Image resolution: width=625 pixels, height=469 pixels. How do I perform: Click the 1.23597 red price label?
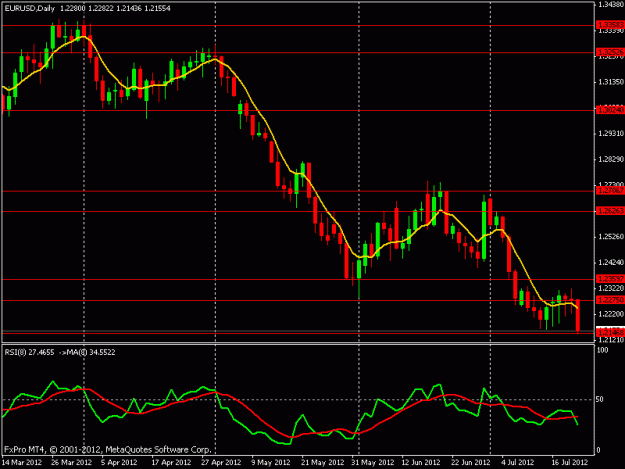pos(610,279)
